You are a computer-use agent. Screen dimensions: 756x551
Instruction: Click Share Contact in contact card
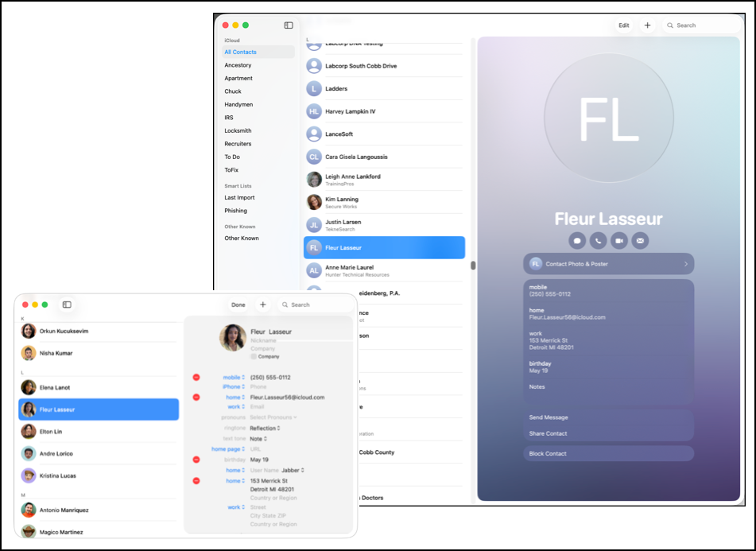pyautogui.click(x=549, y=433)
